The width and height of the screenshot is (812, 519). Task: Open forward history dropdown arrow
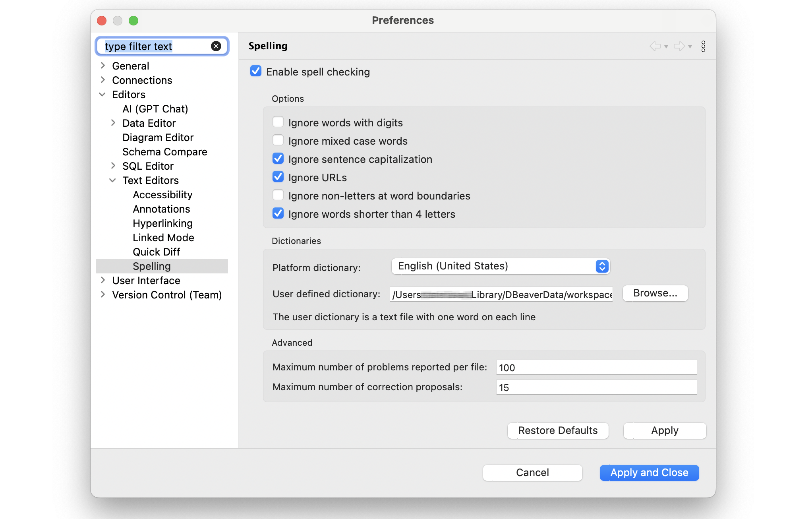[x=690, y=47]
